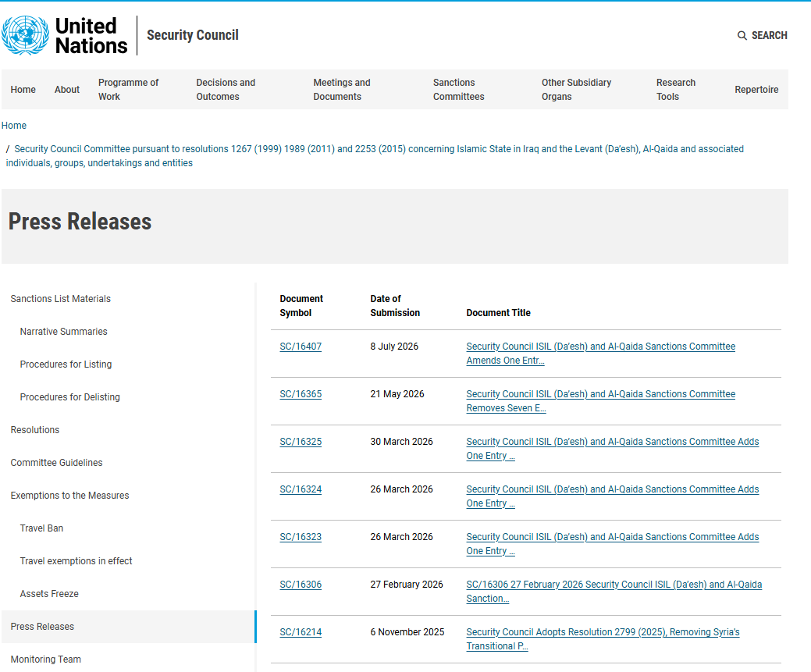This screenshot has width=811, height=672.
Task: Click the Home breadcrumb link
Action: click(14, 125)
